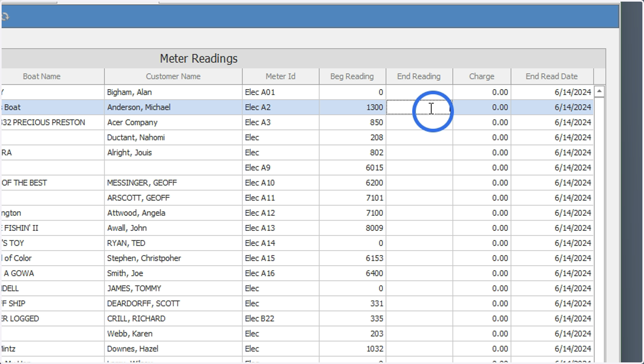Screen dimensions: 644x364
Task: Select customer Acer Company
Action: (133, 122)
